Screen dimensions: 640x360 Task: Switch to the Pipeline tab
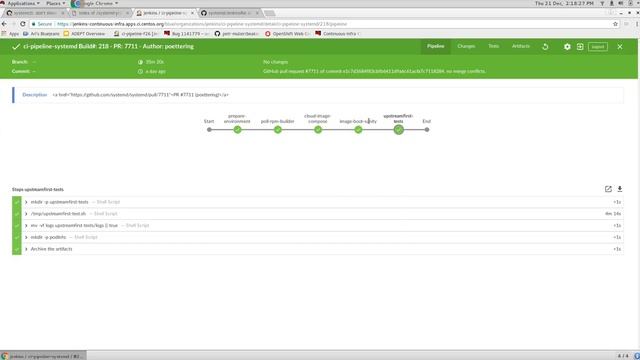436,47
